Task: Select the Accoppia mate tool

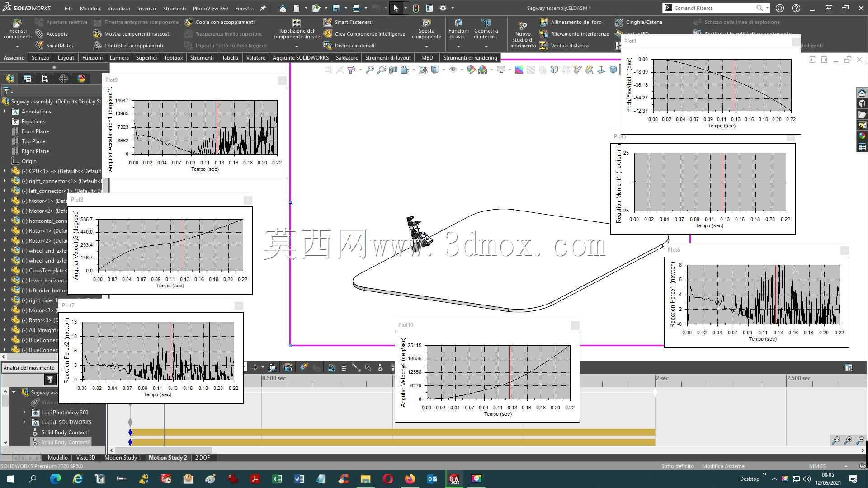Action: (52, 34)
